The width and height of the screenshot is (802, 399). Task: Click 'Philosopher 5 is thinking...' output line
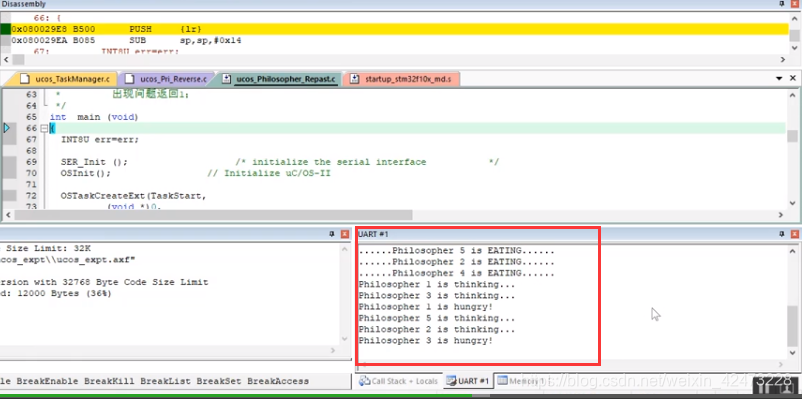click(x=437, y=318)
